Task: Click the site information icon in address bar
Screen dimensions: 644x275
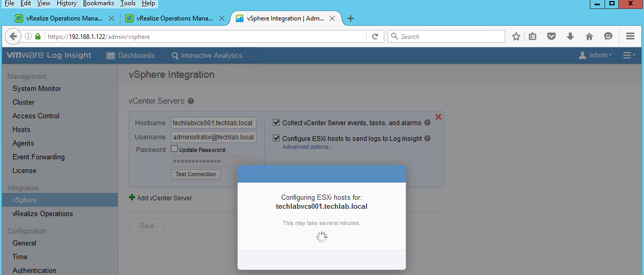Action: 28,37
